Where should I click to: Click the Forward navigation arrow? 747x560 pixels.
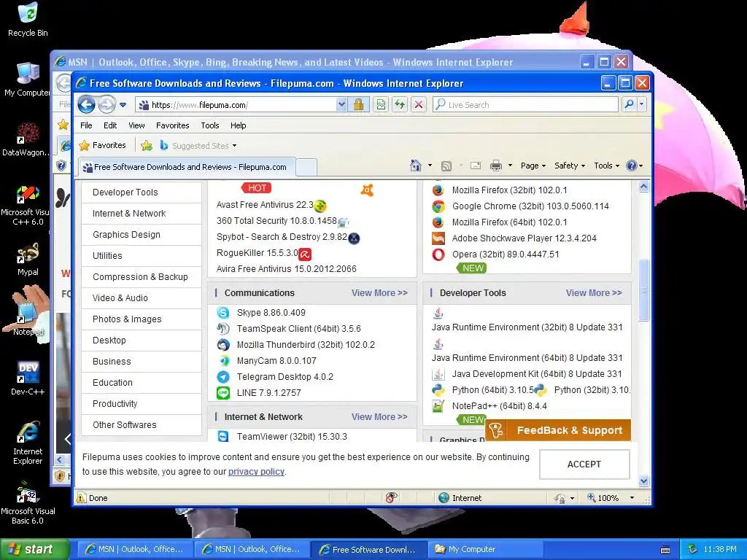[x=107, y=104]
